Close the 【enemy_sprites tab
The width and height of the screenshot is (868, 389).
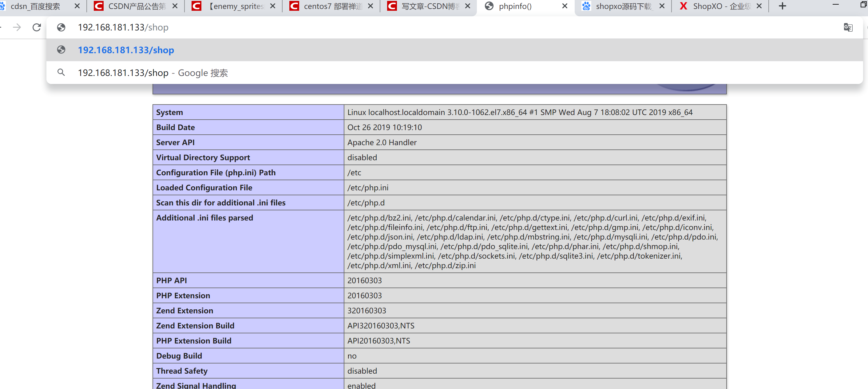coord(272,6)
